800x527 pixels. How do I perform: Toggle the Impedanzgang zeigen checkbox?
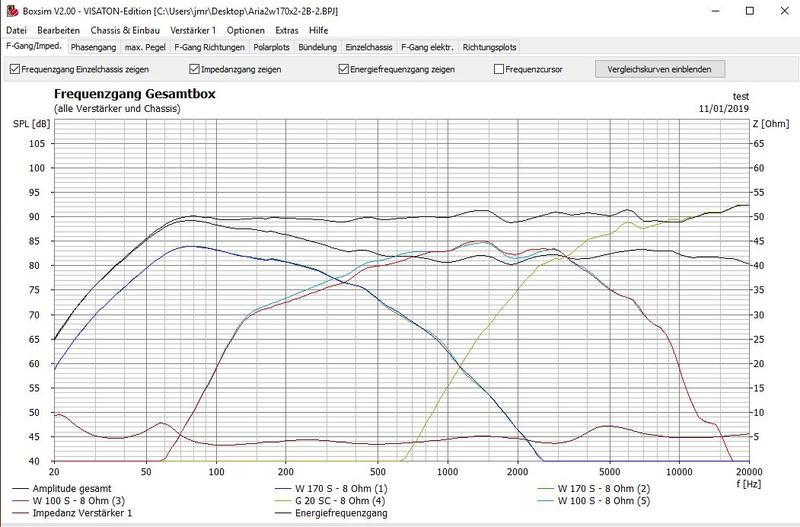pyautogui.click(x=195, y=70)
